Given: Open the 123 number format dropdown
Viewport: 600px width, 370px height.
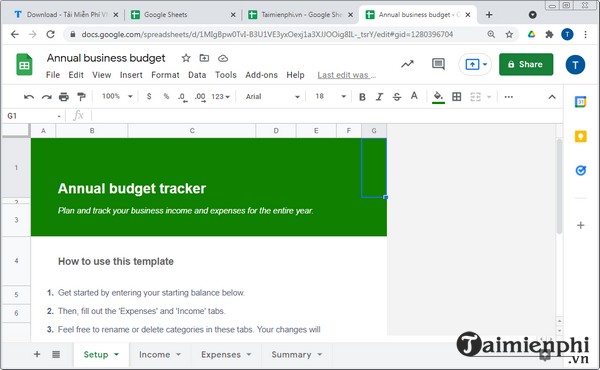Looking at the screenshot, I should click(220, 97).
